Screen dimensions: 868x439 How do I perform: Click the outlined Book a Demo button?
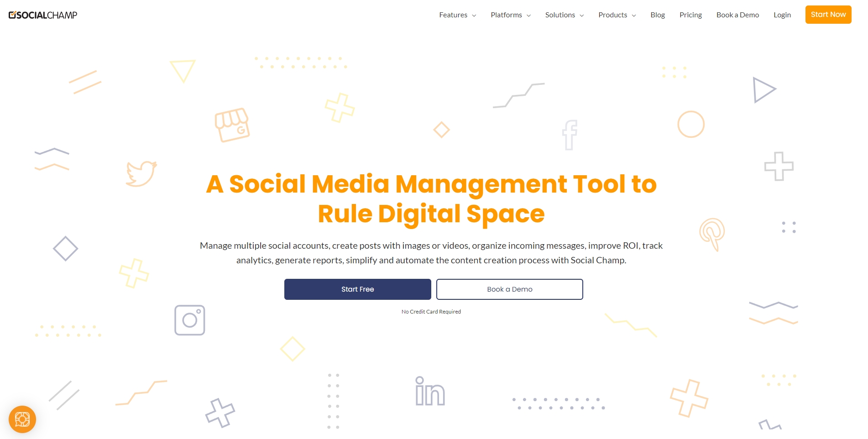(510, 289)
